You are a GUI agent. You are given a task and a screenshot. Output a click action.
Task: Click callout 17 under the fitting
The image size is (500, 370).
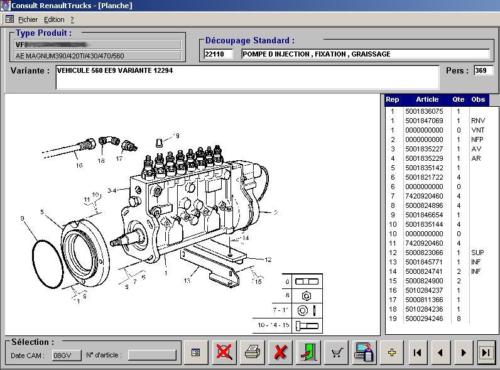[x=119, y=159]
